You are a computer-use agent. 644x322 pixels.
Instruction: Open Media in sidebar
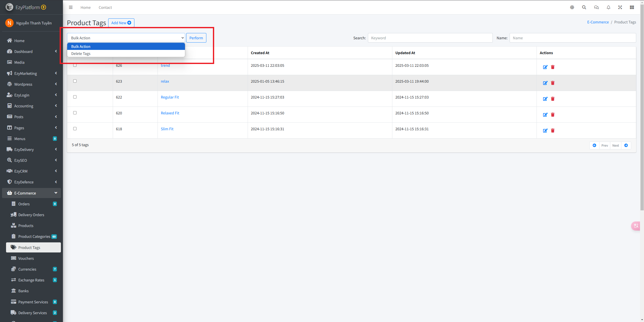(x=31, y=62)
